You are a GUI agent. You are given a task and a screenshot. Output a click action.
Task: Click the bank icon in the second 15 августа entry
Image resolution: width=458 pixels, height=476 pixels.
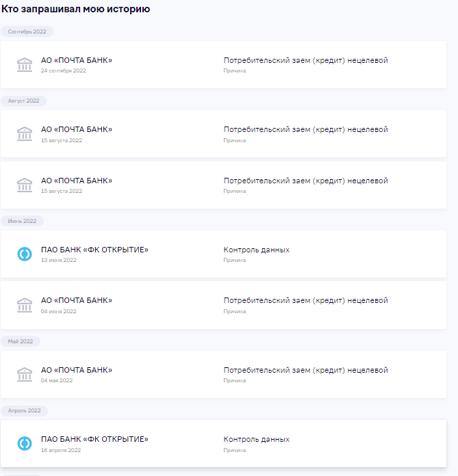pyautogui.click(x=25, y=185)
